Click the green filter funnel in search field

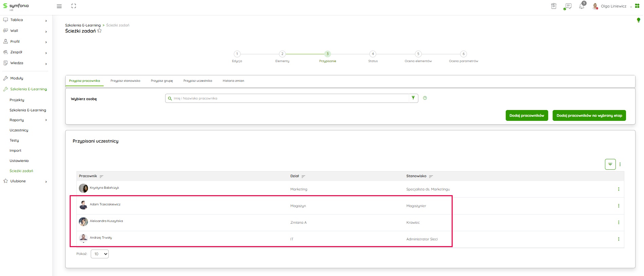413,98
